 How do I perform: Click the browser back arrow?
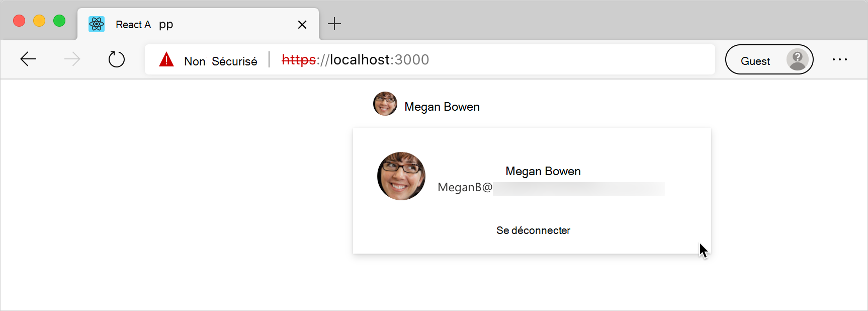(x=28, y=59)
